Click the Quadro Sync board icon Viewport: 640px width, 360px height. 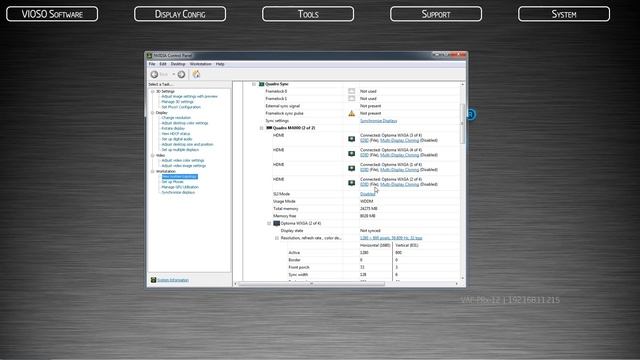pyautogui.click(x=262, y=84)
